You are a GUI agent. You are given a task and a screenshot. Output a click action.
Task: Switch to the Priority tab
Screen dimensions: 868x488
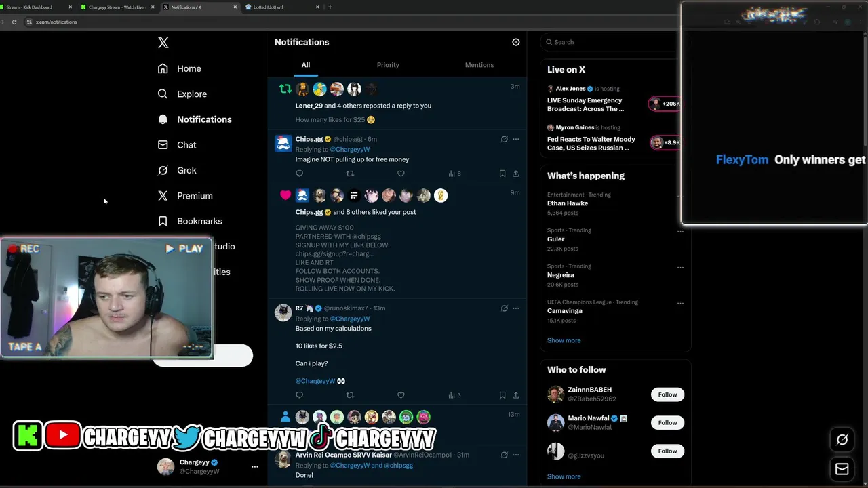pos(388,65)
